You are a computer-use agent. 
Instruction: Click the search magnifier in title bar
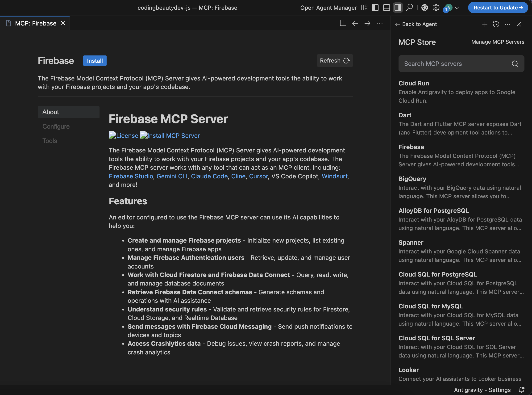tap(409, 8)
